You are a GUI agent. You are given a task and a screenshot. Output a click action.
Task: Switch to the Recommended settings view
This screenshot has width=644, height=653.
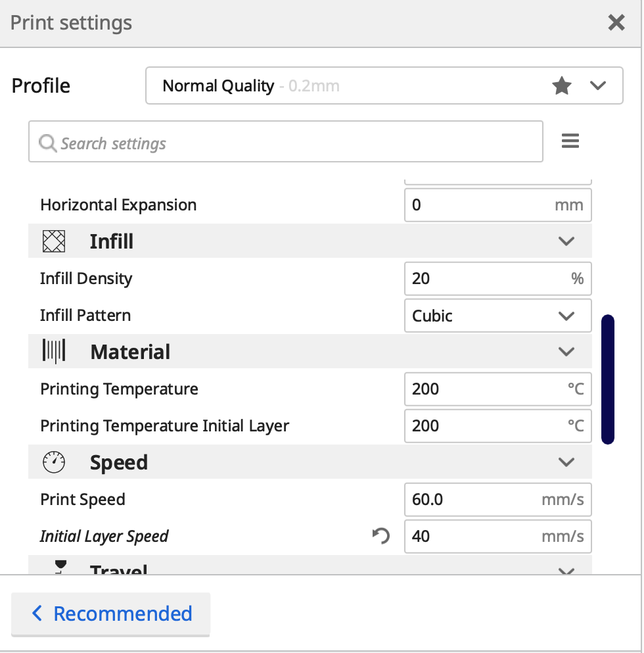coord(110,613)
